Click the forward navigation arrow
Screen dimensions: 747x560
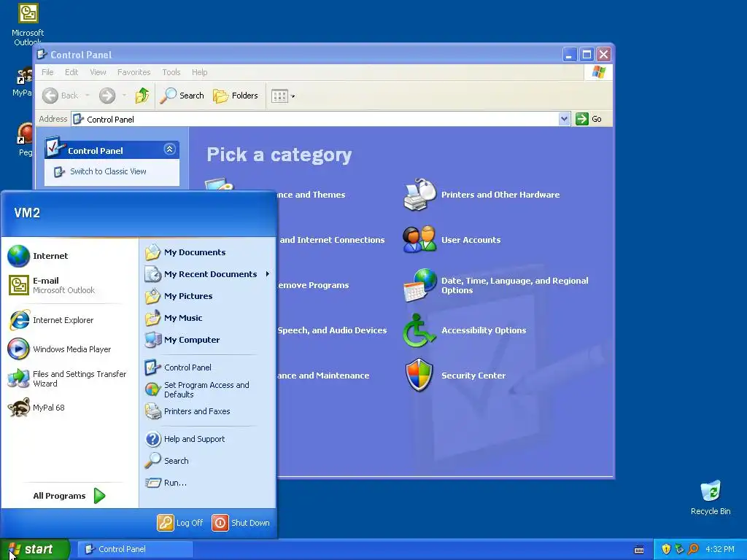tap(107, 96)
